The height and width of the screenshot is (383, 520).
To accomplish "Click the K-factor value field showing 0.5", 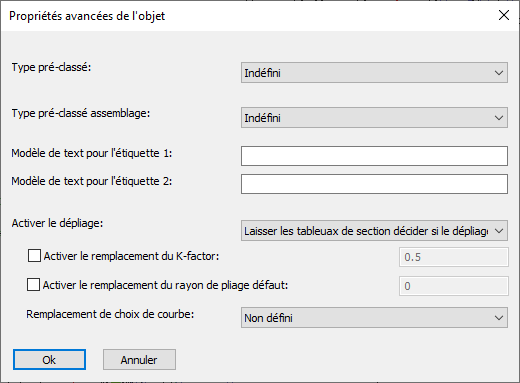I will coord(454,257).
